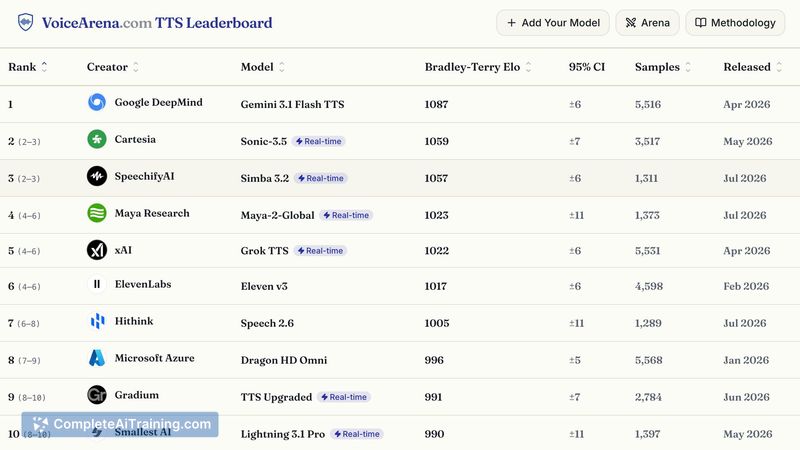Click the VoiceArena shield logo icon
This screenshot has height=450, width=800.
point(26,22)
